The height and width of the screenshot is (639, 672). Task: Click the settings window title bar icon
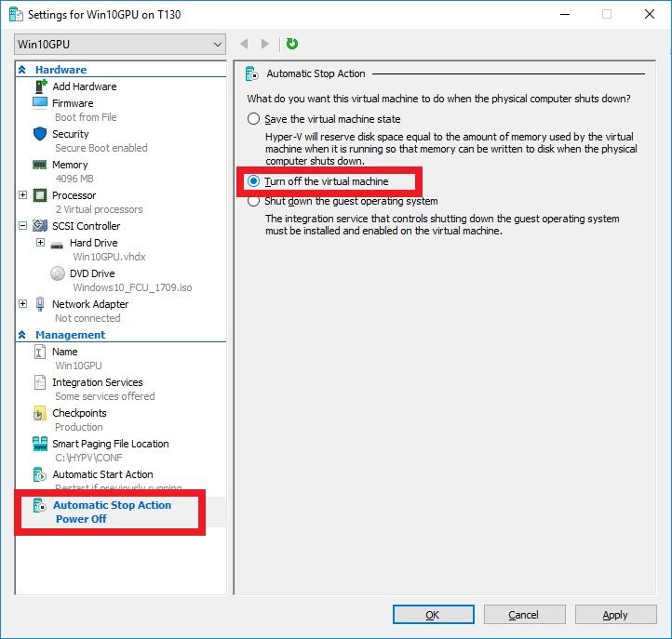pyautogui.click(x=16, y=14)
